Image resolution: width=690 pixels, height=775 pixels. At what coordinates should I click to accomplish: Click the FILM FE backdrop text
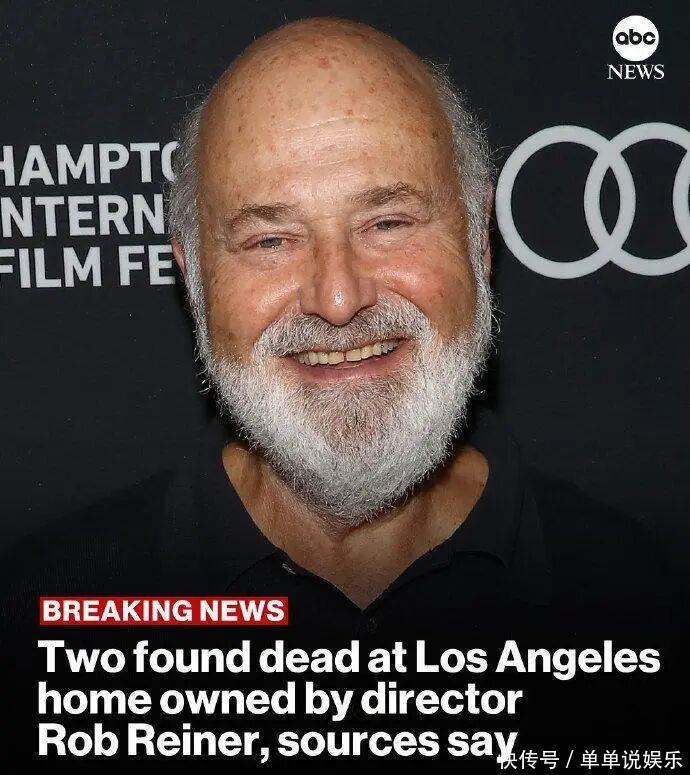(87, 267)
